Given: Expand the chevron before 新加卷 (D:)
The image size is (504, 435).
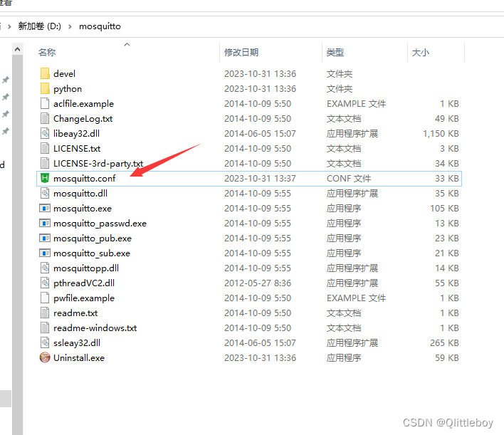Looking at the screenshot, I should pyautogui.click(x=9, y=26).
